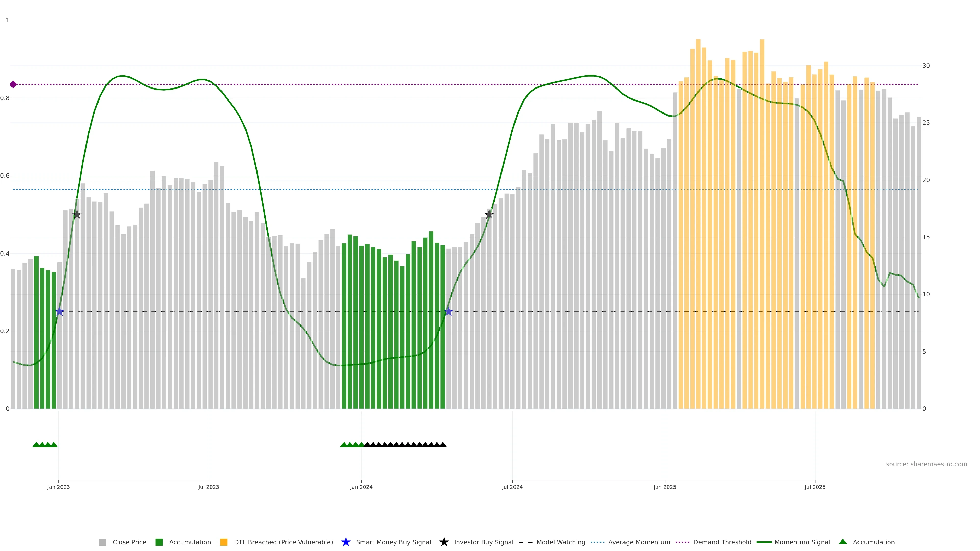
Task: Click the purple diamond Demand Threshold marker
Action: [13, 84]
